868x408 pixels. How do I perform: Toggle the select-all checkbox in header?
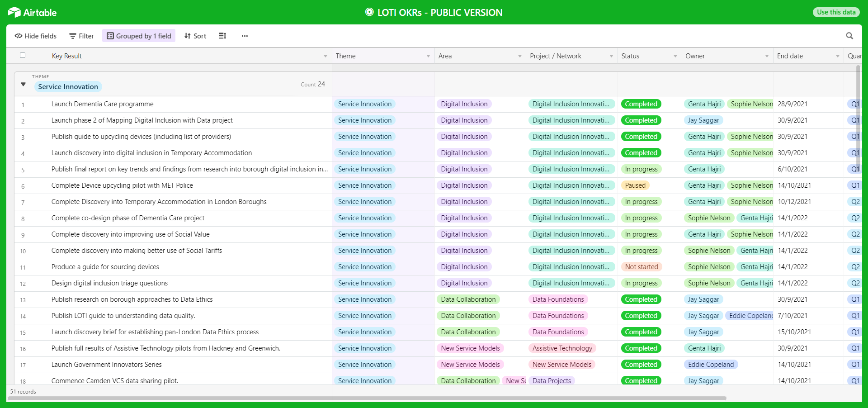23,55
